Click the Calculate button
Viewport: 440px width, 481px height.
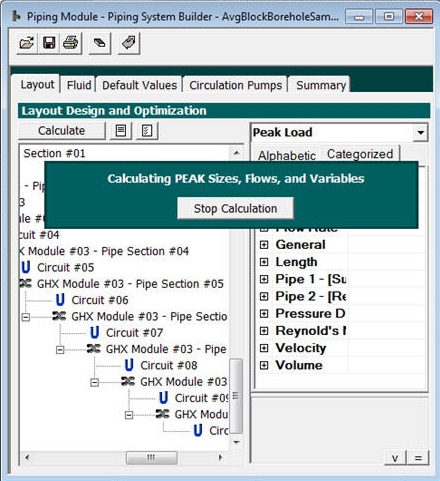[62, 130]
